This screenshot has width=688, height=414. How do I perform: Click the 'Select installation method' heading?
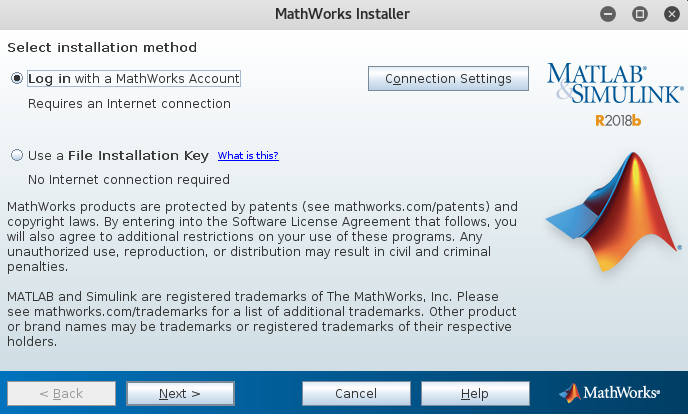tap(102, 47)
